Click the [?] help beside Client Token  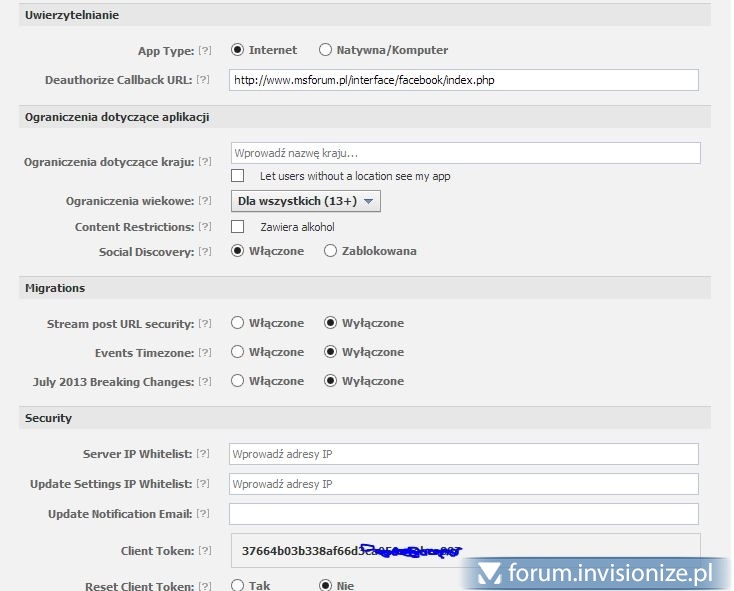205,551
